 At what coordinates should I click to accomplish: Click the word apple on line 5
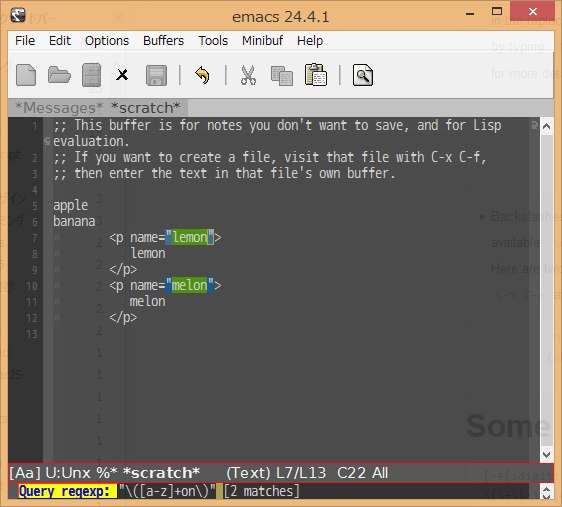pos(71,206)
